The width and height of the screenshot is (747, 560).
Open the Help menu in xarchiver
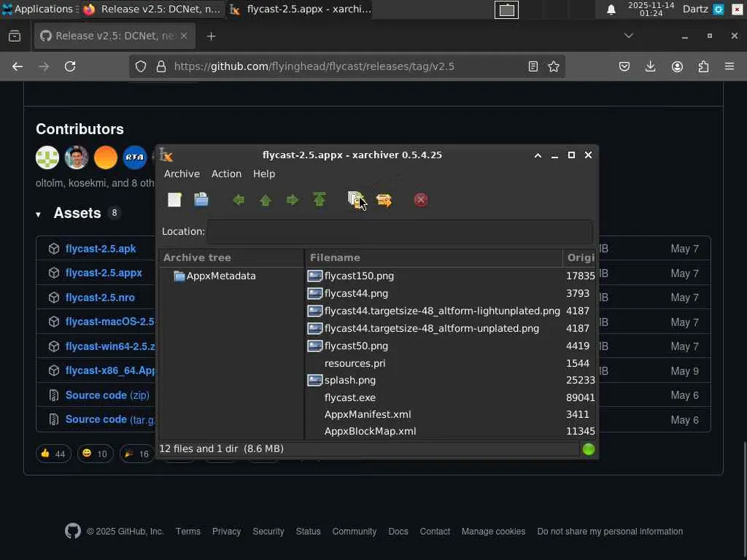264,174
